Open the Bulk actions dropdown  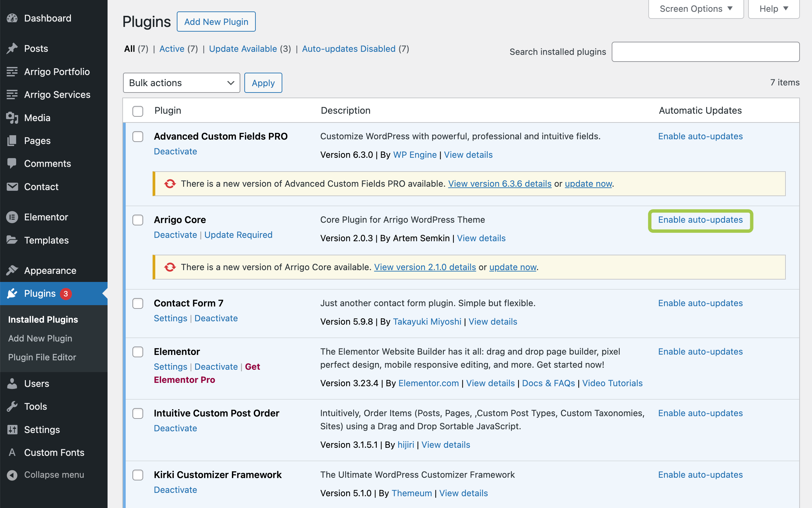tap(181, 83)
